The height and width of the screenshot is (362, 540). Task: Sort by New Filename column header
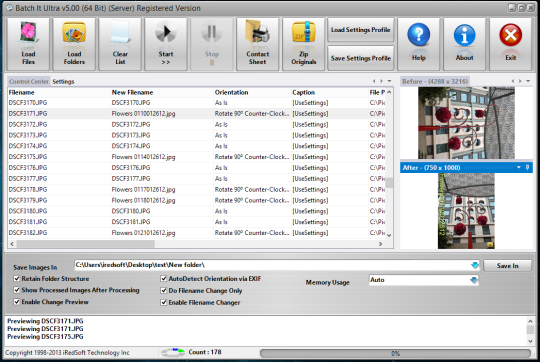point(162,92)
